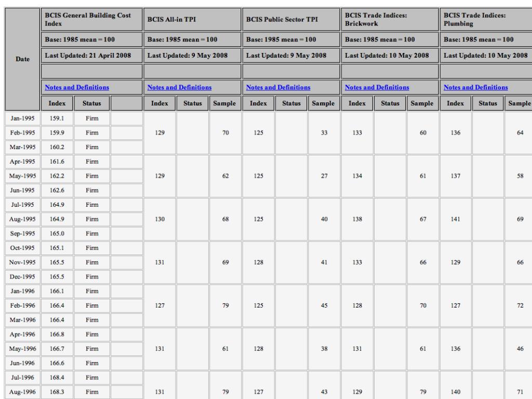Viewport: 532px width, 399px height.
Task: Select the BCIS Trade Indices: Brickwork heading
Action: pyautogui.click(x=390, y=19)
